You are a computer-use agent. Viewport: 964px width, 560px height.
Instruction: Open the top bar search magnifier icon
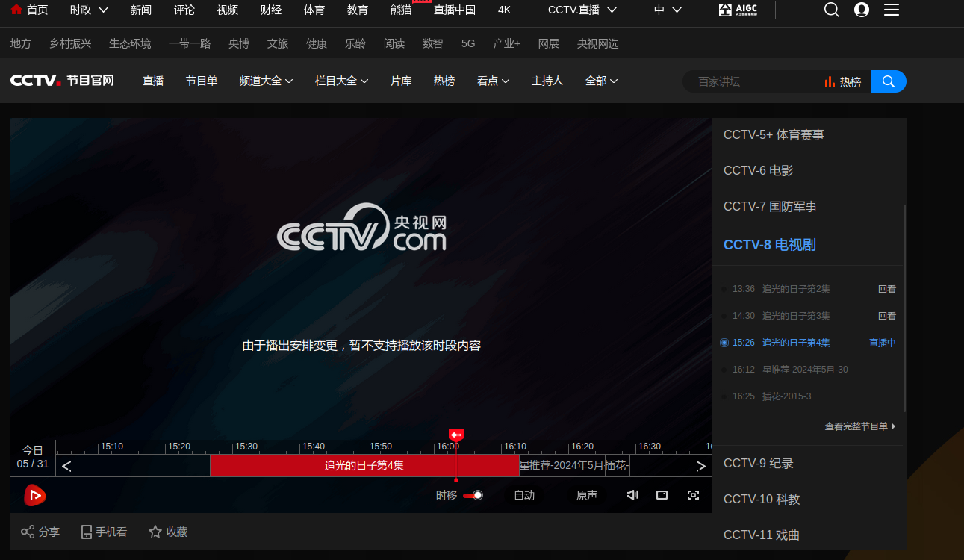tap(831, 10)
